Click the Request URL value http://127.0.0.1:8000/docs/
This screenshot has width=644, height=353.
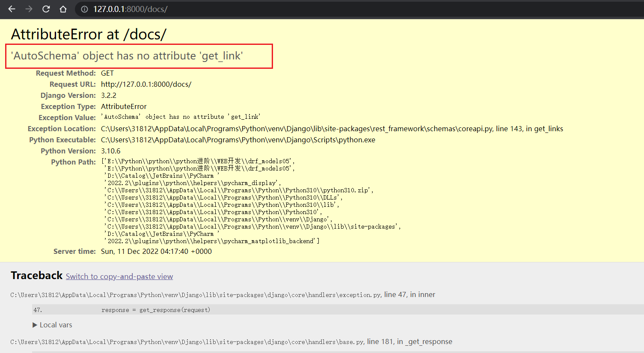click(x=146, y=84)
